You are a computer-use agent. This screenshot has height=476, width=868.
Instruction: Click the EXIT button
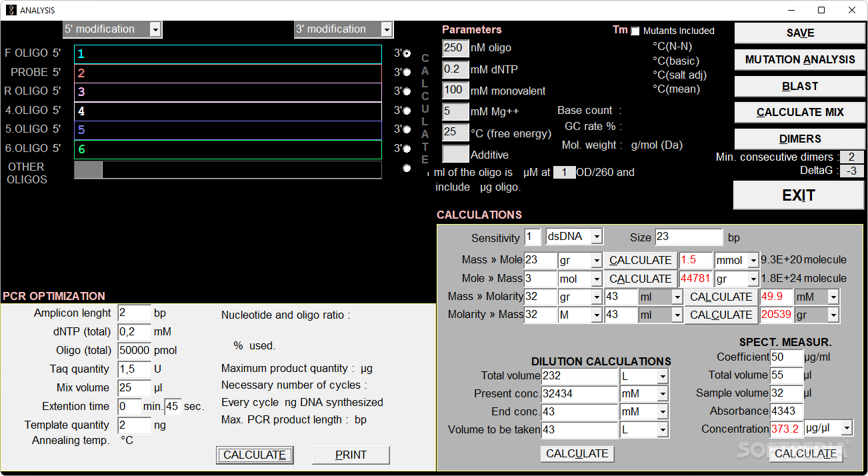pos(799,195)
